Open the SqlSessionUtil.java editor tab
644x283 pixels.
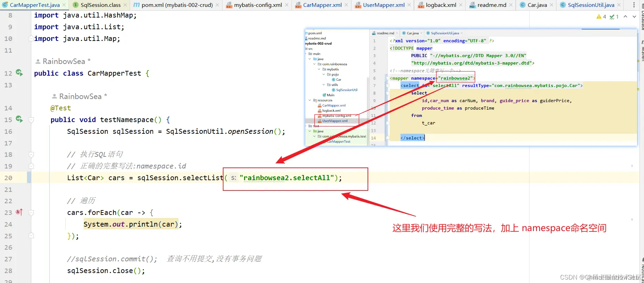coord(591,5)
